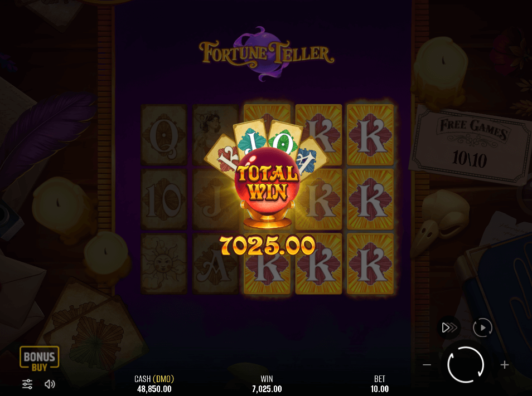This screenshot has width=532, height=396.
Task: Click the lady portrait symbol on reel two
Action: coord(215,135)
